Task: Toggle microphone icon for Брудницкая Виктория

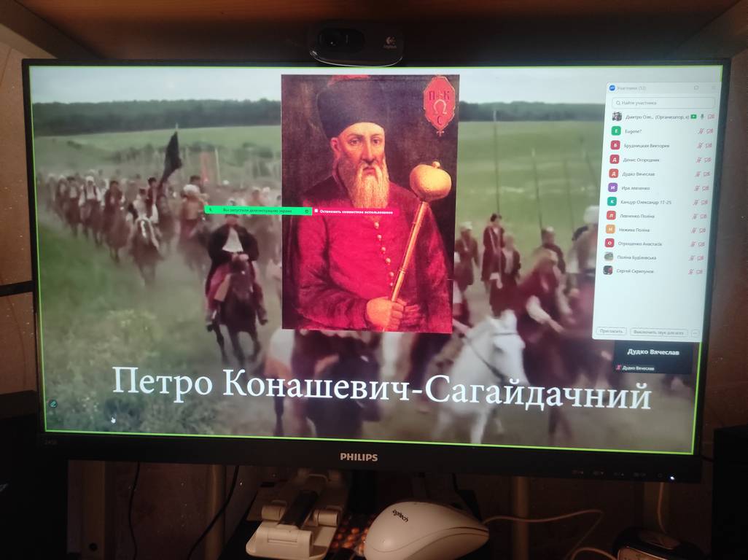Action: tap(699, 145)
